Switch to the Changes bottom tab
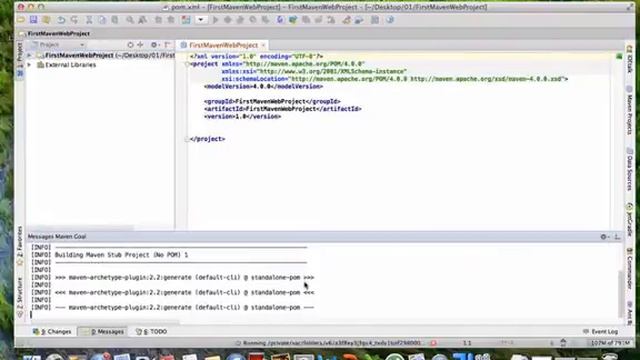The image size is (640, 360). coord(52,332)
